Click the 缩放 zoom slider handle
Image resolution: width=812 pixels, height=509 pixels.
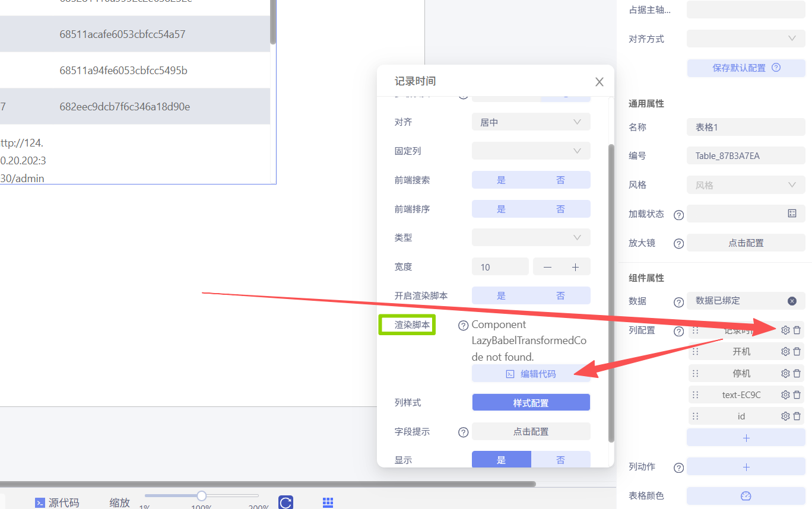coord(202,495)
